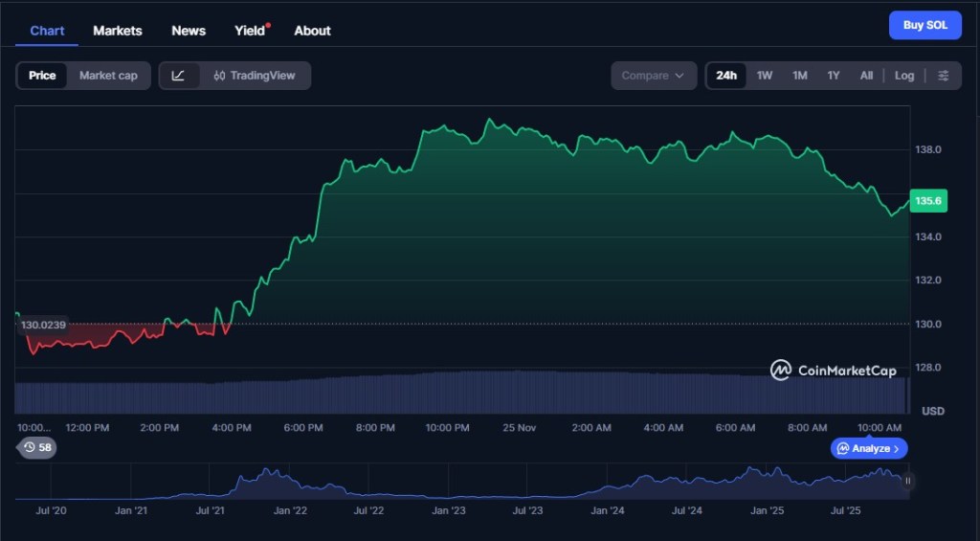Click the history clock badge showing 58

pyautogui.click(x=38, y=447)
